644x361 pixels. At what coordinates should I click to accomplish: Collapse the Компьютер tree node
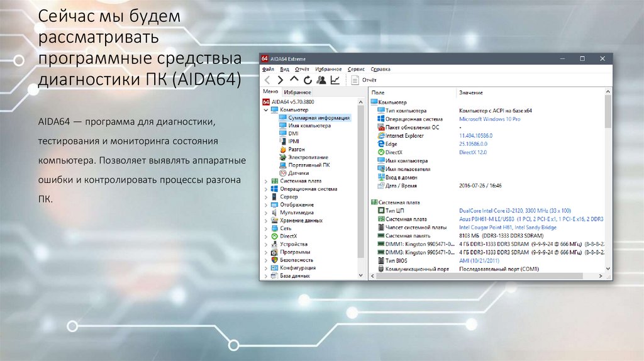click(266, 110)
